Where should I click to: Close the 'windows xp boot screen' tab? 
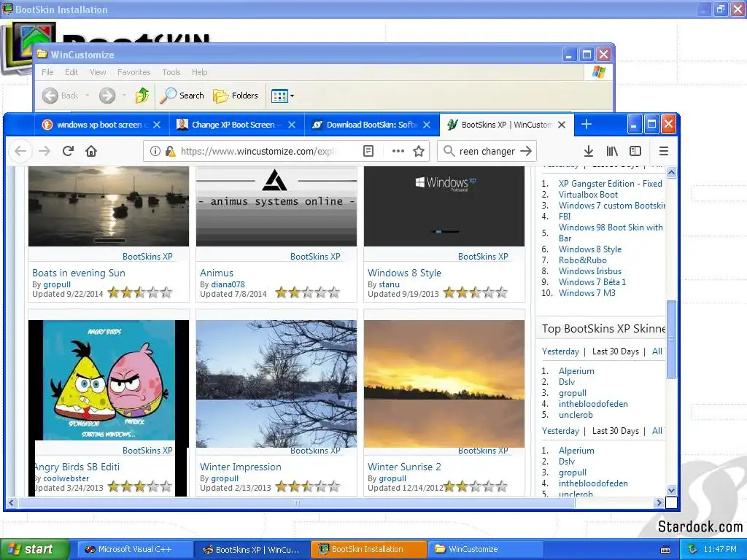pyautogui.click(x=157, y=125)
